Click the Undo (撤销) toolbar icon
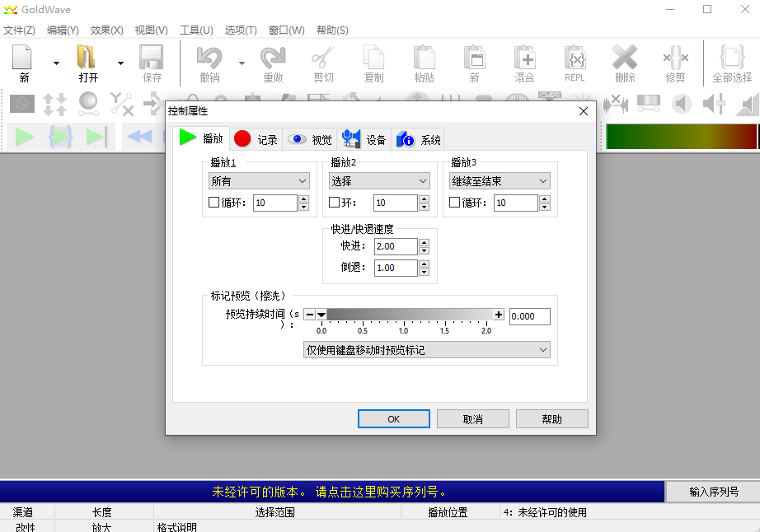Image resolution: width=760 pixels, height=532 pixels. [x=209, y=58]
